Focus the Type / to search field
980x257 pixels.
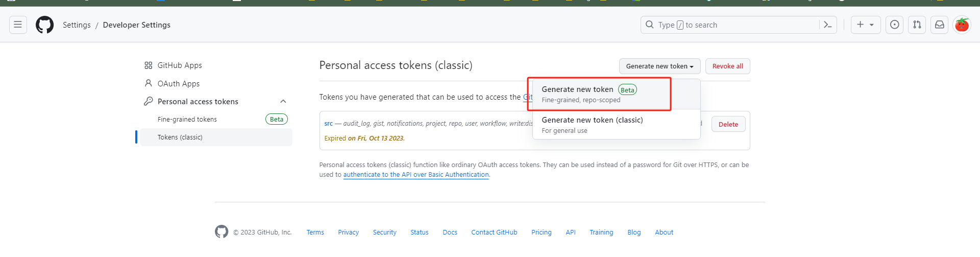coord(730,25)
